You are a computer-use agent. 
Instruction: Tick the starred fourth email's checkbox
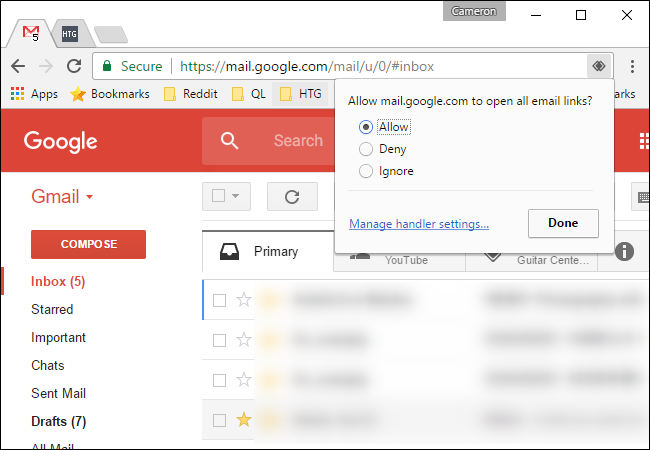[x=219, y=421]
